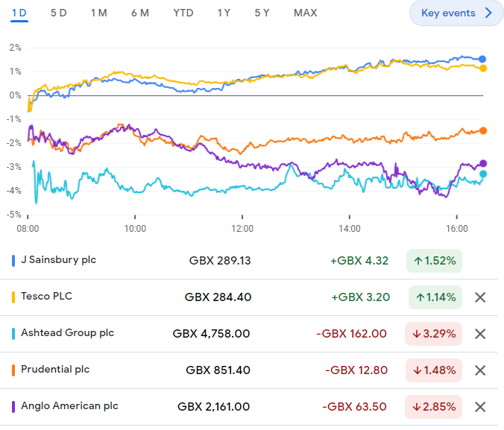Click the 1.48% down change badge

[434, 371]
